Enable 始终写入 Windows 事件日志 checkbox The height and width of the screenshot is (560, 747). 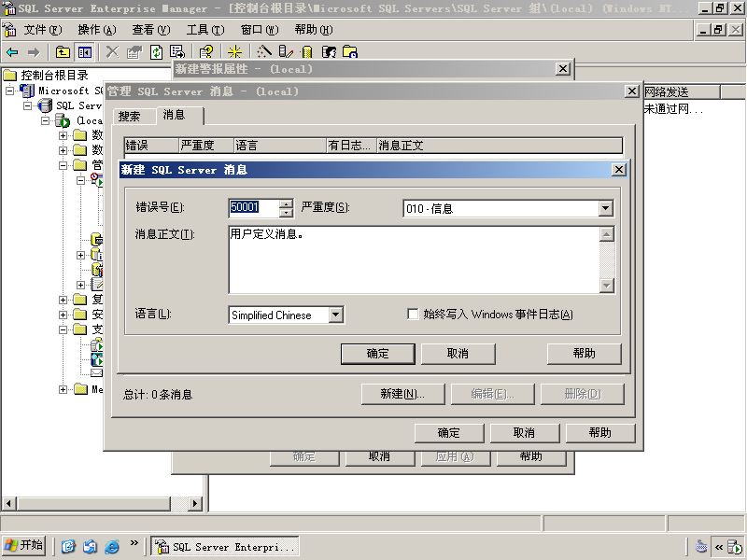413,315
